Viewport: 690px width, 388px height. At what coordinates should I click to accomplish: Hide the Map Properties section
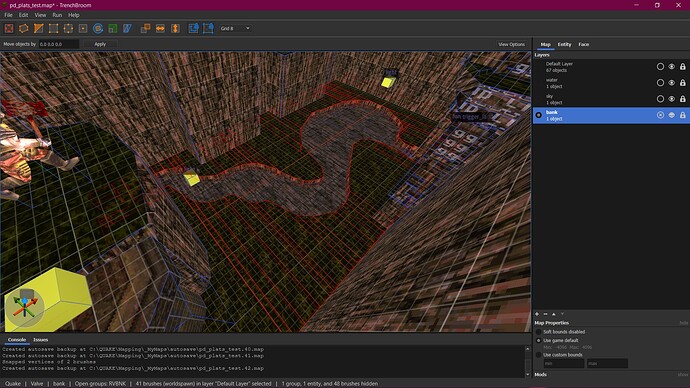click(683, 323)
